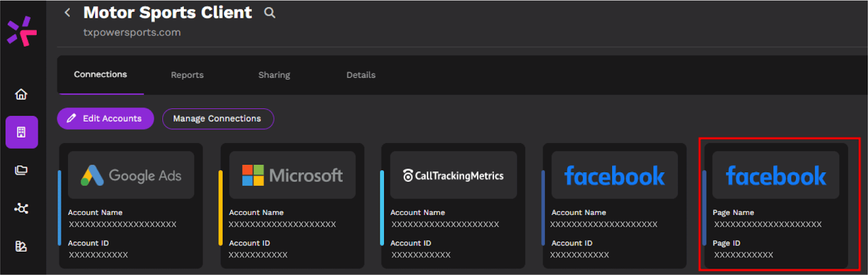This screenshot has height=275, width=868.
Task: Click the Manage Connections button
Action: click(218, 118)
